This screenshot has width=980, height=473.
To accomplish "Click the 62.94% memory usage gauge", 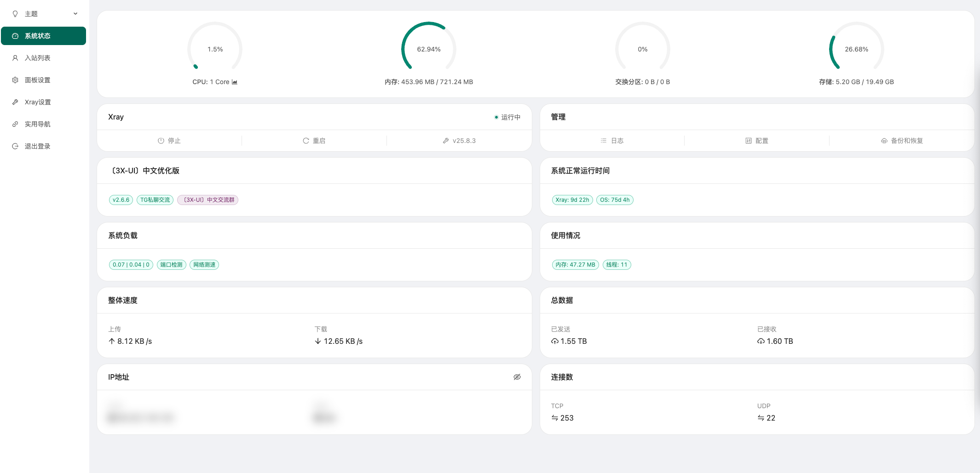I will pyautogui.click(x=428, y=49).
